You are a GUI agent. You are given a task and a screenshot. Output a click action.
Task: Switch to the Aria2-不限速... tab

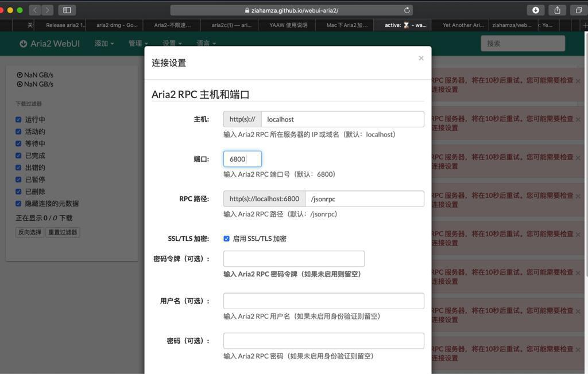(172, 25)
